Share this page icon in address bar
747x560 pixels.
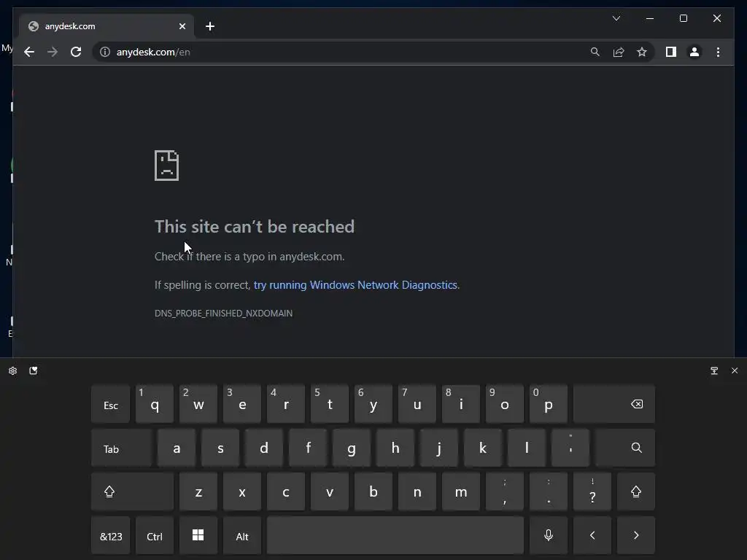pos(619,52)
